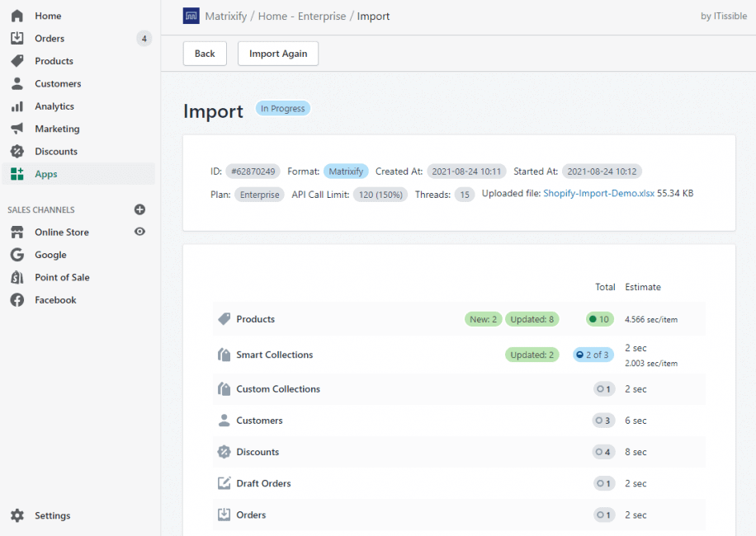
Task: Open Products in the sidebar
Action: click(x=54, y=61)
